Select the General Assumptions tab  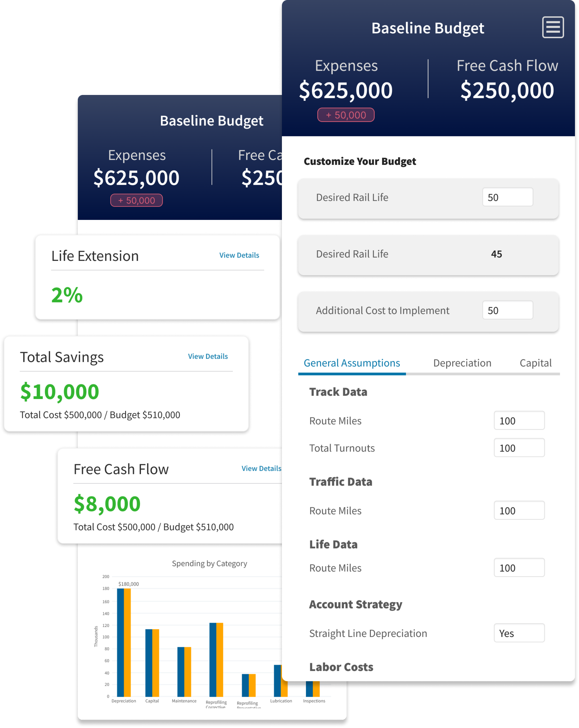click(x=351, y=363)
